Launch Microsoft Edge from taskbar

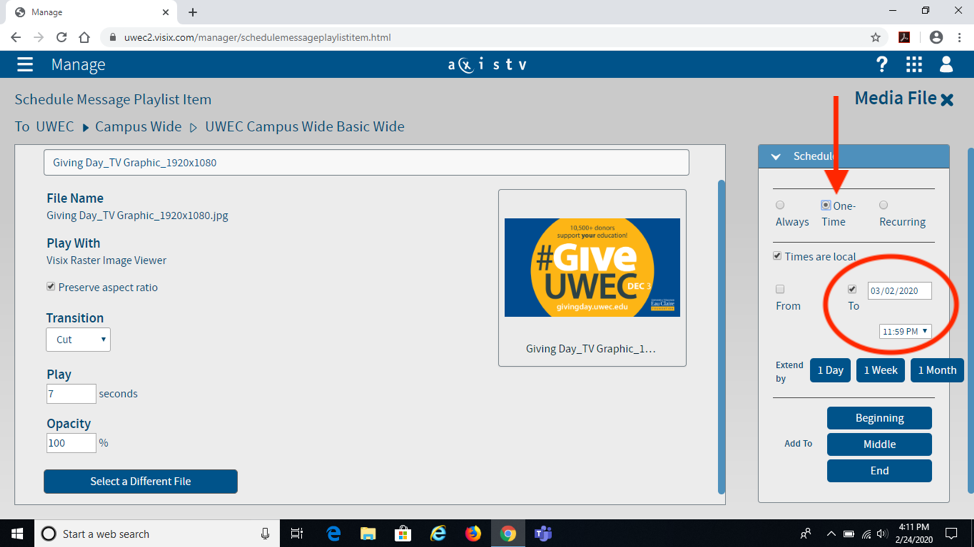click(x=334, y=533)
